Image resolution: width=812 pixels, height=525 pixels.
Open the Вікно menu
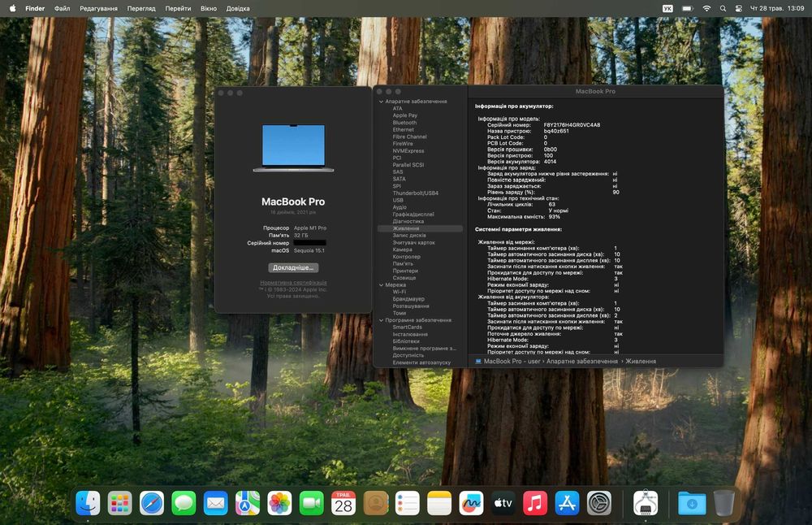(209, 8)
